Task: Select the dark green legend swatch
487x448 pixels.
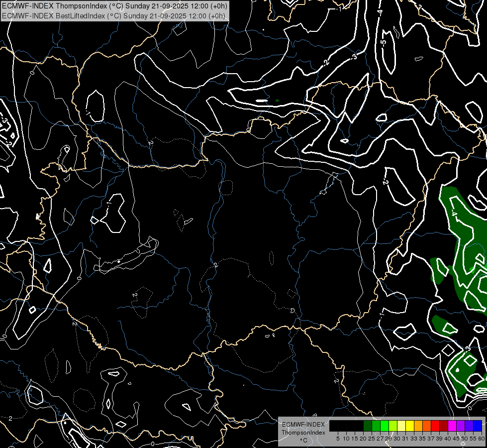Action: pyautogui.click(x=368, y=426)
